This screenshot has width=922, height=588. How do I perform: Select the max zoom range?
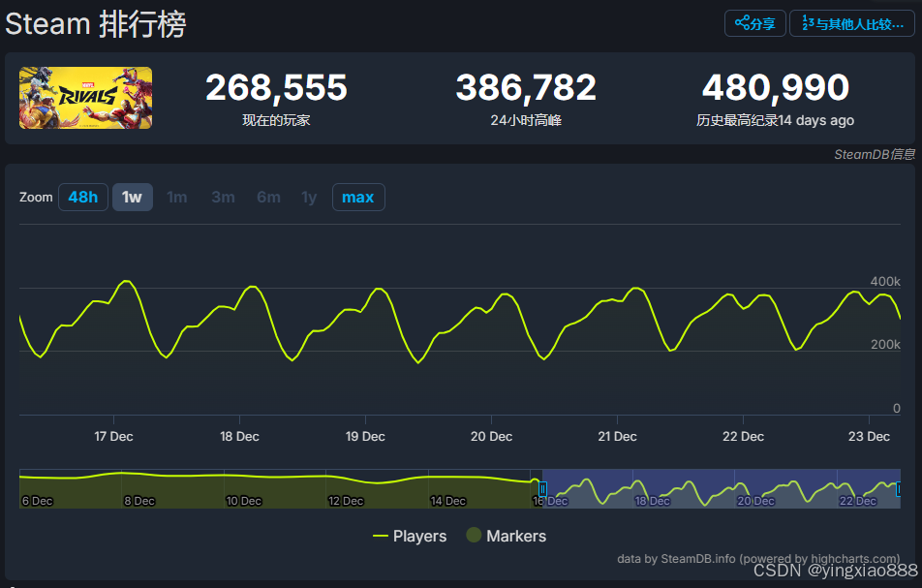(x=358, y=197)
